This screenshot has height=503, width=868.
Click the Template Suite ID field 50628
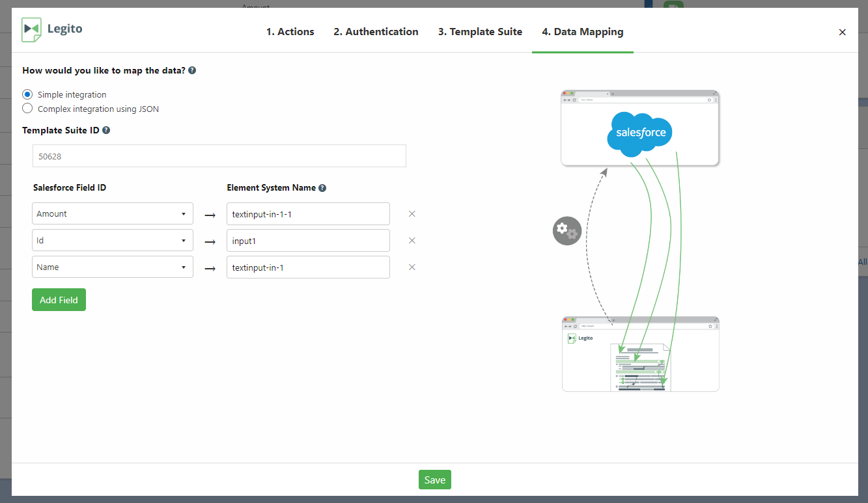[219, 156]
